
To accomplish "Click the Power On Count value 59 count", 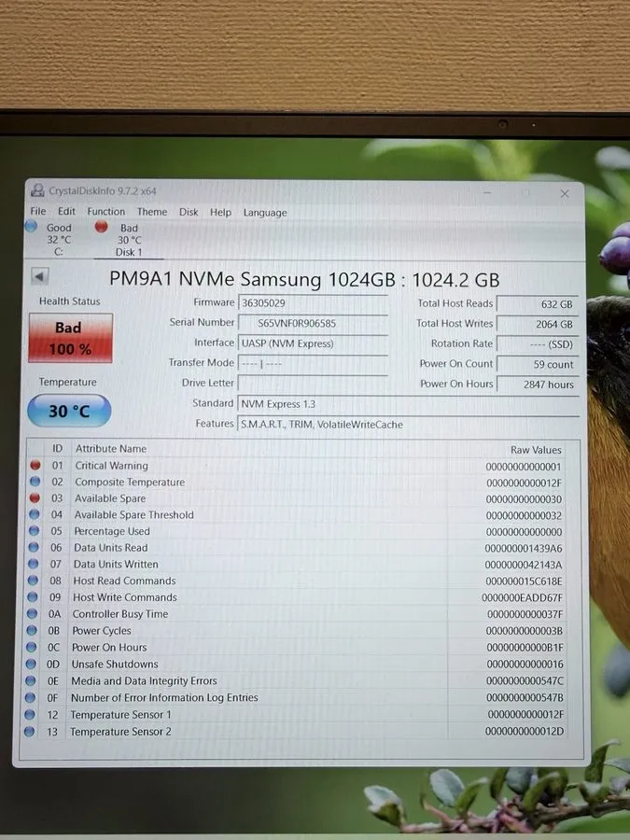I will click(538, 364).
